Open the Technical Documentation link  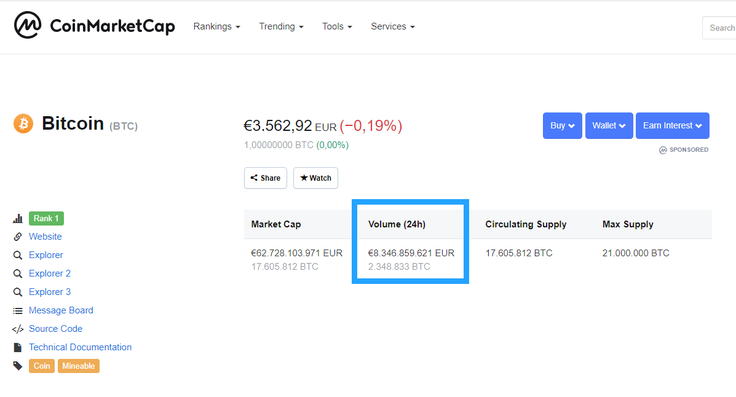80,347
